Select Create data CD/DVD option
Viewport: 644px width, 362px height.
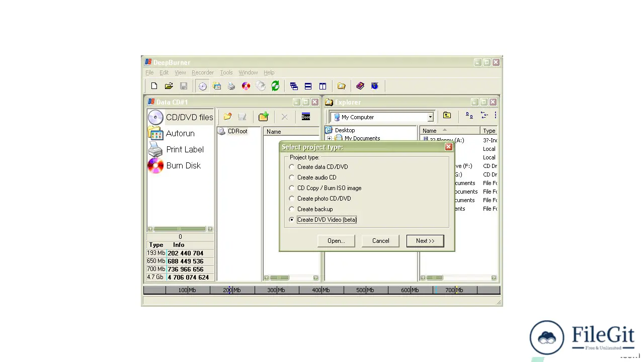point(318,167)
